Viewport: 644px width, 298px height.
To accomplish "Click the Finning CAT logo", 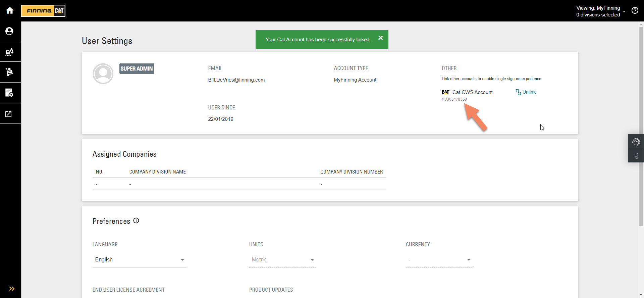I will [x=43, y=11].
